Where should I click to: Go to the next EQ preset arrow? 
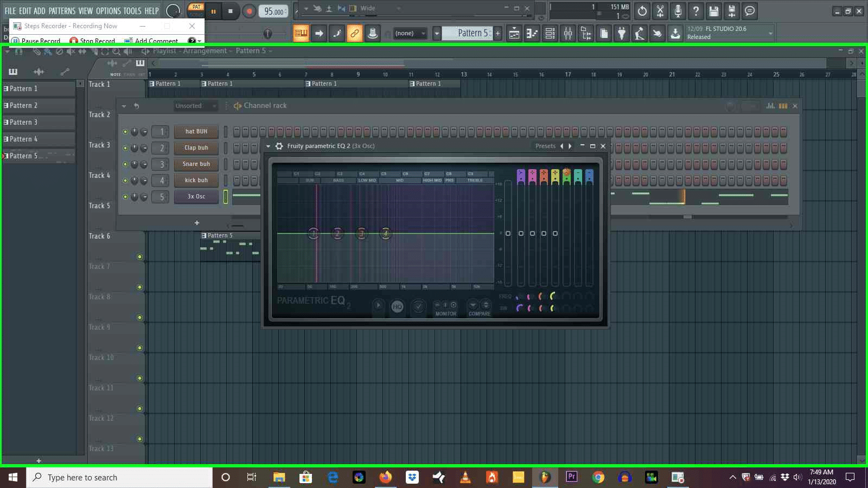coord(570,146)
